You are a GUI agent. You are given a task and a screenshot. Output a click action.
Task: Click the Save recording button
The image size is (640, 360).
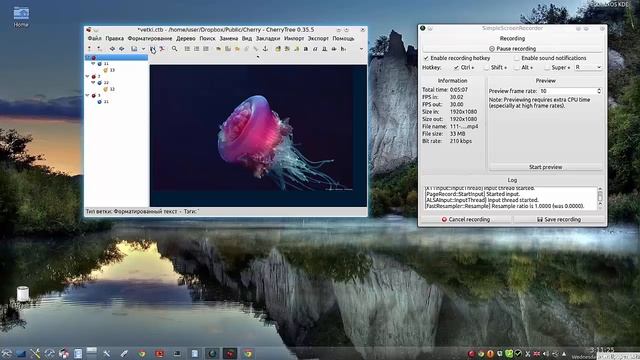pyautogui.click(x=558, y=220)
